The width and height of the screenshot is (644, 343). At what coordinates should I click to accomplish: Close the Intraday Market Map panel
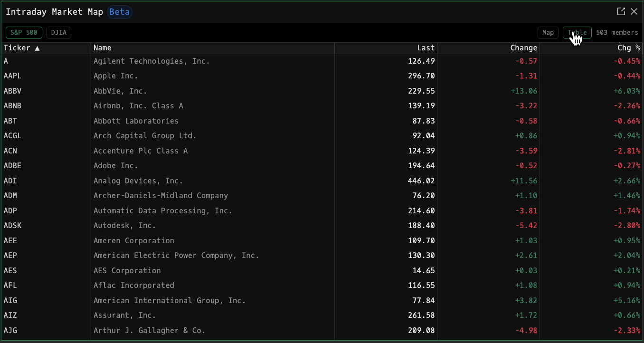(634, 12)
